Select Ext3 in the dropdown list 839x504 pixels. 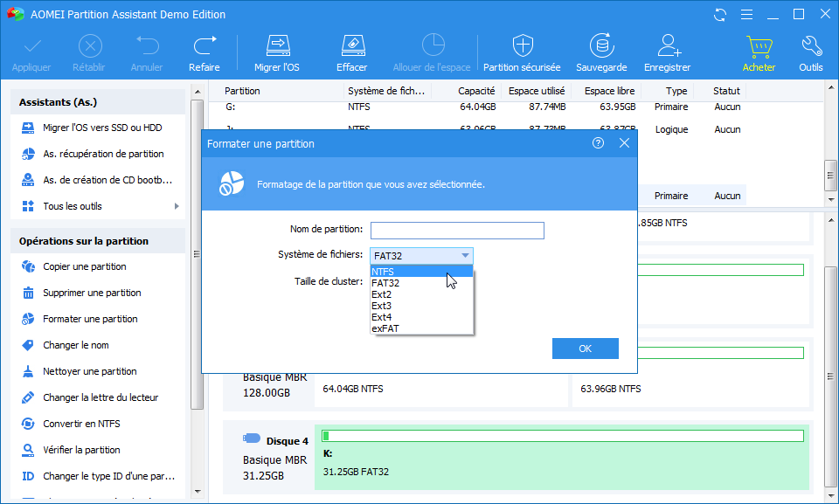(x=421, y=306)
